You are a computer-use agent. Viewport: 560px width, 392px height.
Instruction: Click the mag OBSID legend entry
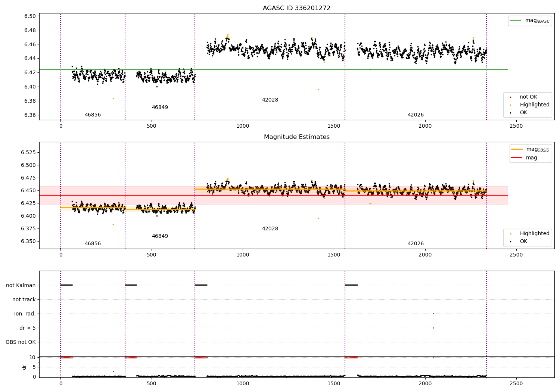click(x=538, y=149)
